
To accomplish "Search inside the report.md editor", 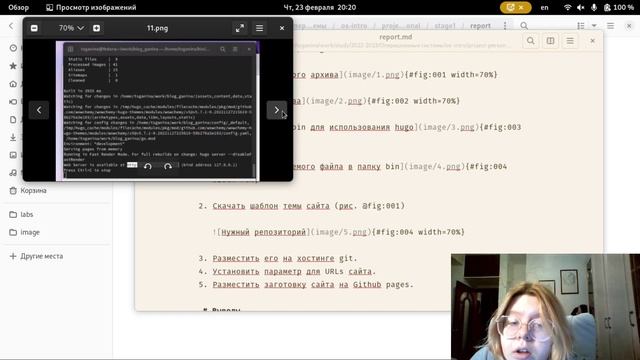I will click(531, 41).
